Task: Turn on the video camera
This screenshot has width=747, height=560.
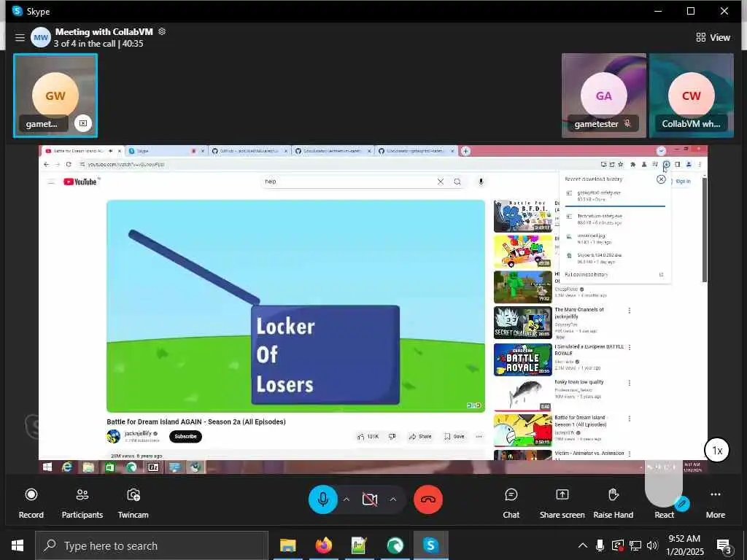Action: click(x=369, y=499)
